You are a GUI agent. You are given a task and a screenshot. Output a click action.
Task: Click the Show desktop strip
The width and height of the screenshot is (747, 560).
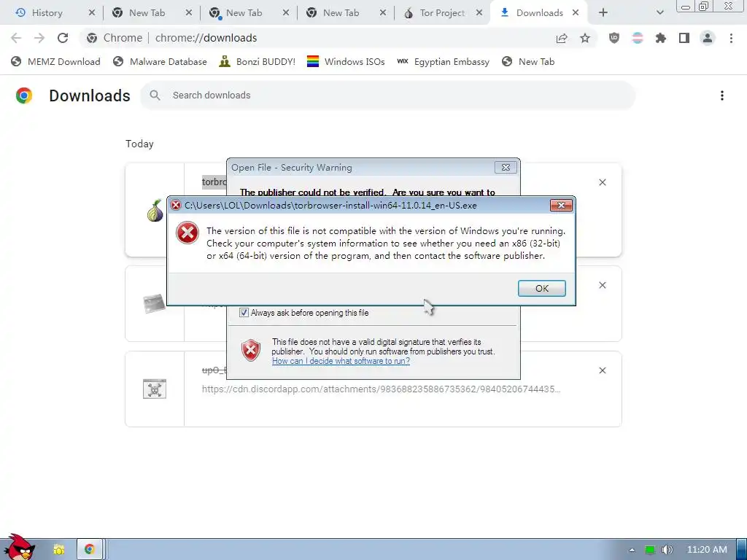(741, 550)
